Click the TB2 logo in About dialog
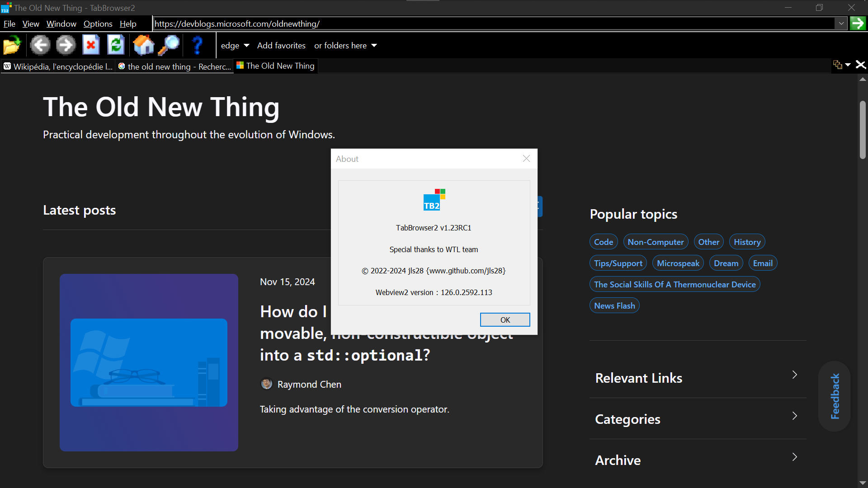868x488 pixels. pos(434,200)
